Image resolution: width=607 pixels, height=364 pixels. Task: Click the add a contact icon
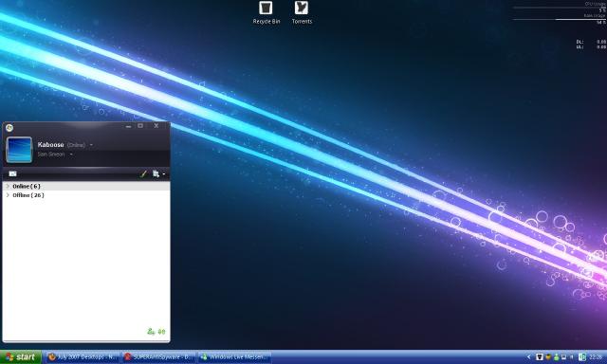pyautogui.click(x=151, y=332)
